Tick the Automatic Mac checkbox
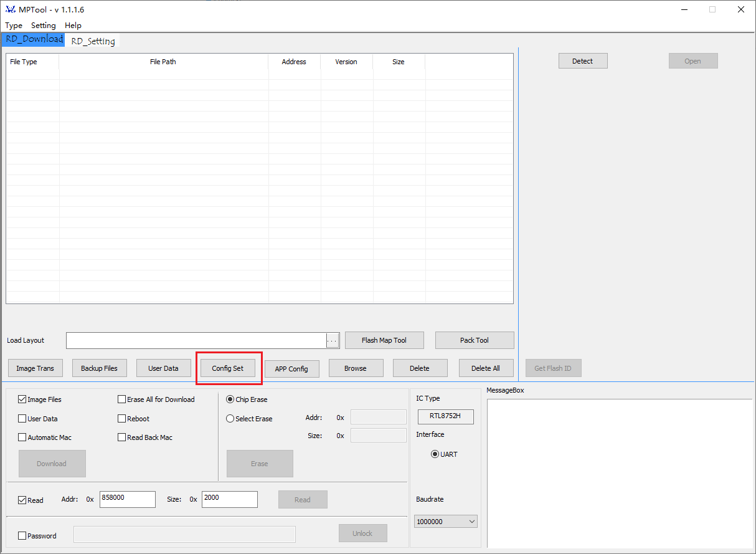 22,437
